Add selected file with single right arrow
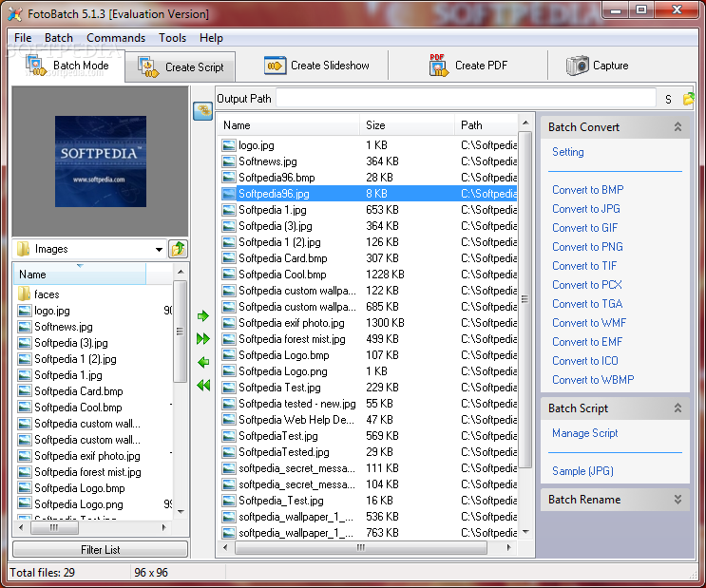Viewport: 706px width, 588px height. point(203,316)
